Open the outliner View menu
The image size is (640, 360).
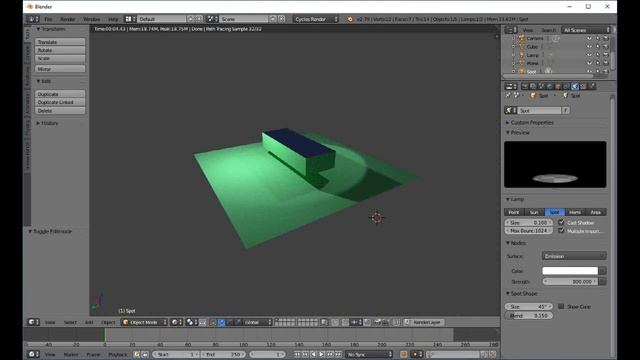point(528,30)
